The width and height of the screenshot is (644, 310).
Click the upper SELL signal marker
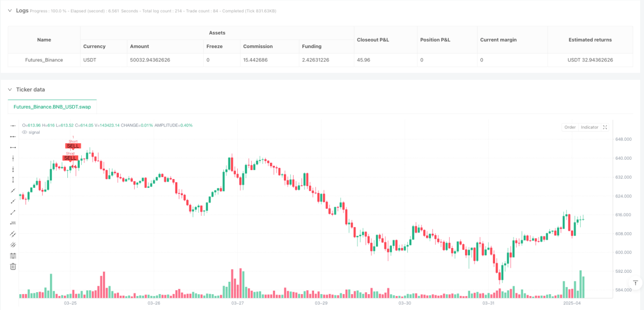tap(73, 146)
